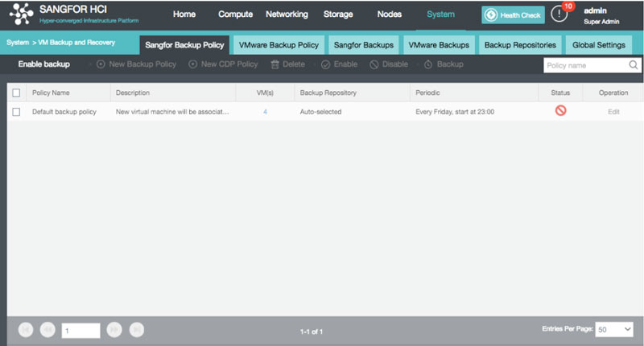Go to previous page pagination icon

(x=47, y=330)
